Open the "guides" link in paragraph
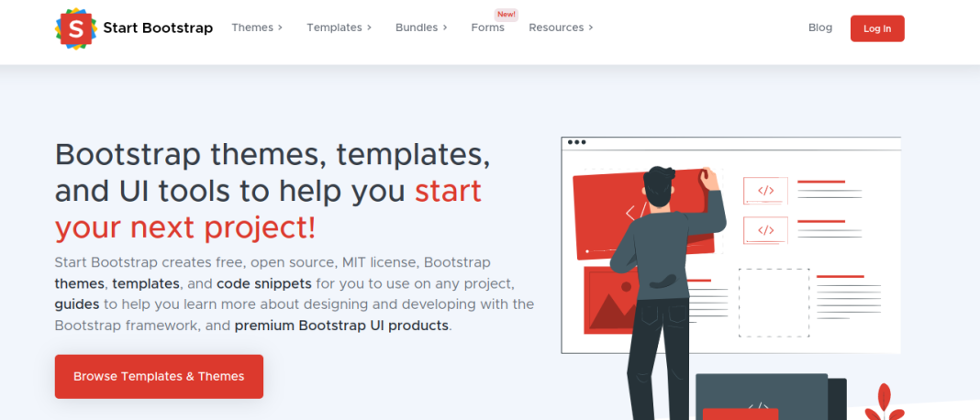This screenshot has width=980, height=420. click(x=76, y=304)
